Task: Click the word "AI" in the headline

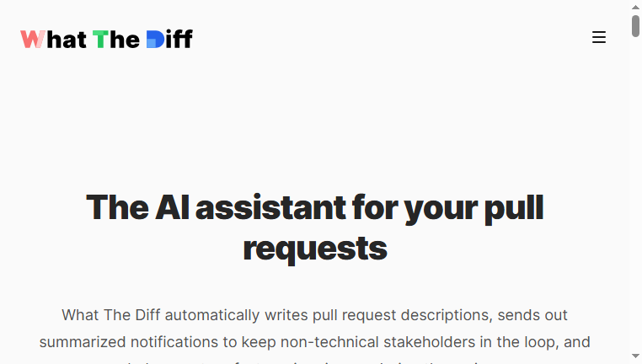Action: click(x=173, y=207)
